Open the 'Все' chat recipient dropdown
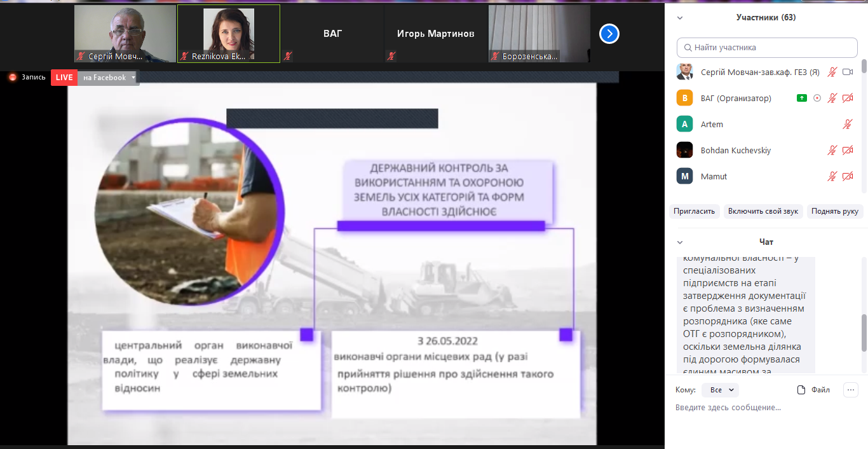Image resolution: width=868 pixels, height=449 pixels. 722,390
